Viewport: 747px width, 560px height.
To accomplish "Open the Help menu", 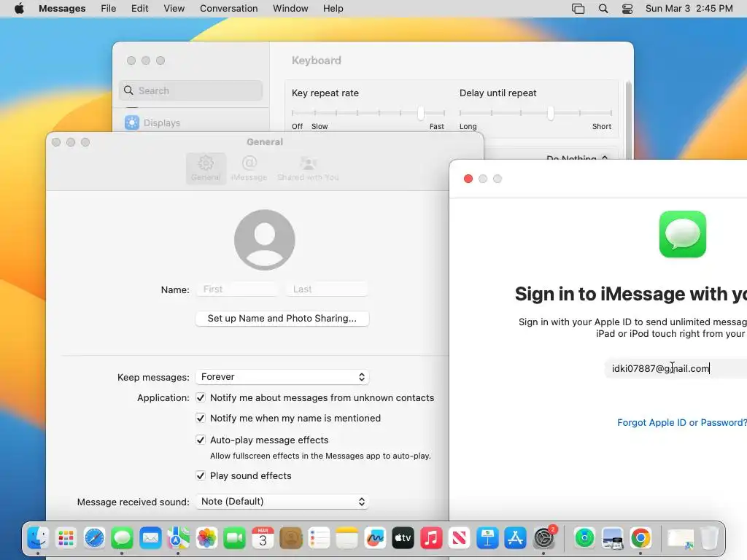I will (x=333, y=9).
